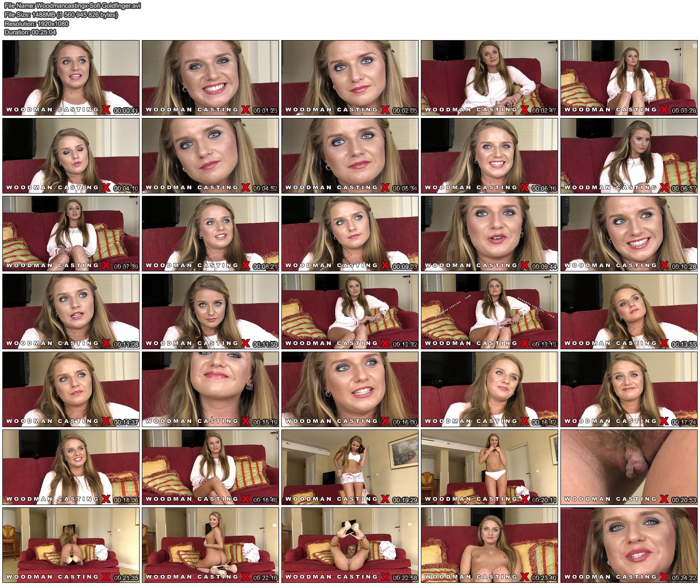This screenshot has height=588, width=700.
Task: Select the frame at 00:05:34
Action: [x=350, y=156]
